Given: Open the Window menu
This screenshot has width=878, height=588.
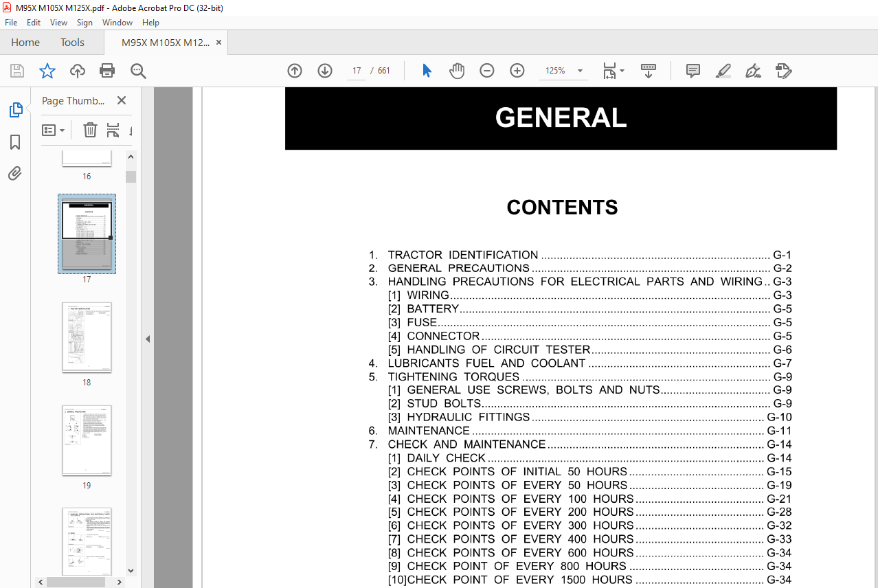Looking at the screenshot, I should [x=117, y=23].
